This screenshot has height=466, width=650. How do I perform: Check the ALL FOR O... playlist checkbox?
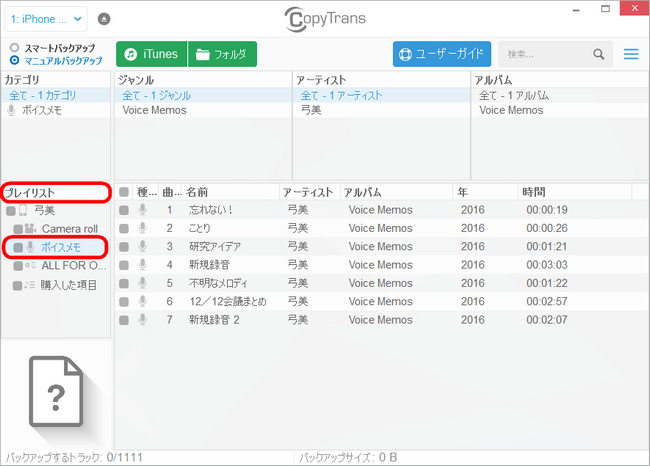point(18,266)
